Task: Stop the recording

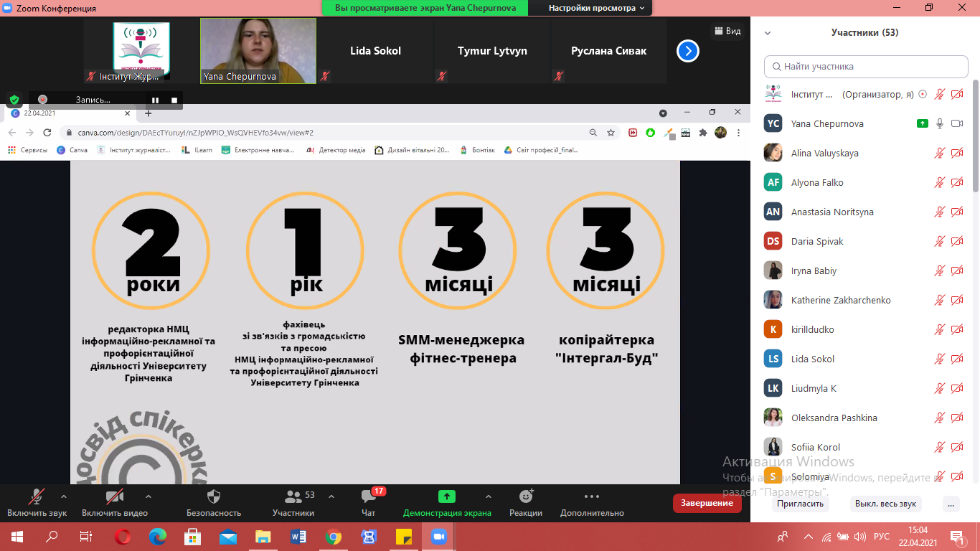Action: [x=174, y=100]
